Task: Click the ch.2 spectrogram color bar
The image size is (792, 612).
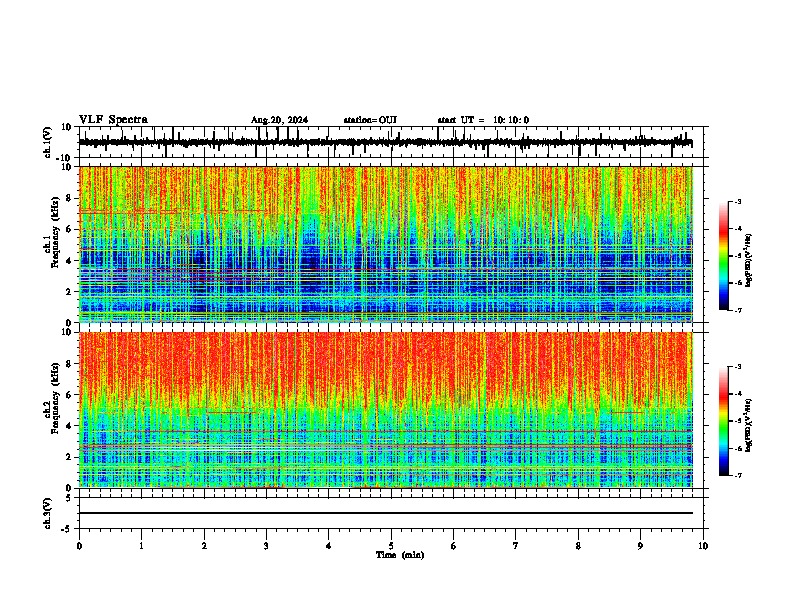Action: [724, 421]
